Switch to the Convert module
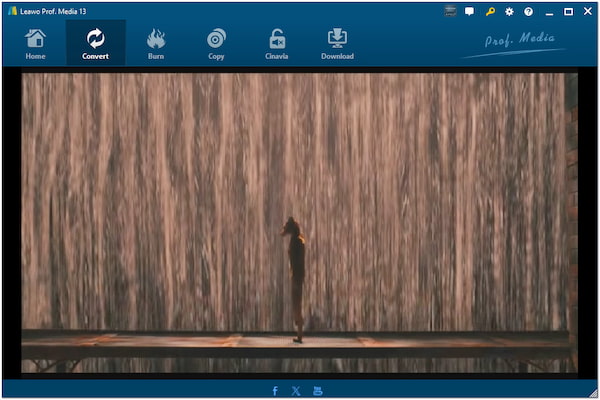Screen dimensions: 600x400 tap(96, 44)
